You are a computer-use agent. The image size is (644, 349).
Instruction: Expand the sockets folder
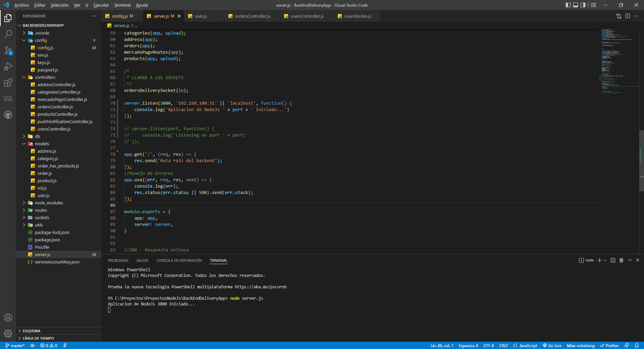[59, 218]
